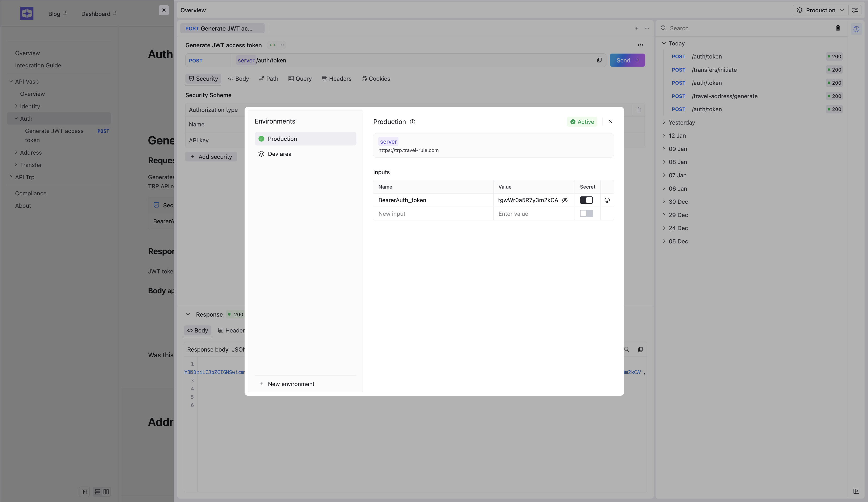Add a new request tab
The width and height of the screenshot is (868, 502).
point(636,28)
